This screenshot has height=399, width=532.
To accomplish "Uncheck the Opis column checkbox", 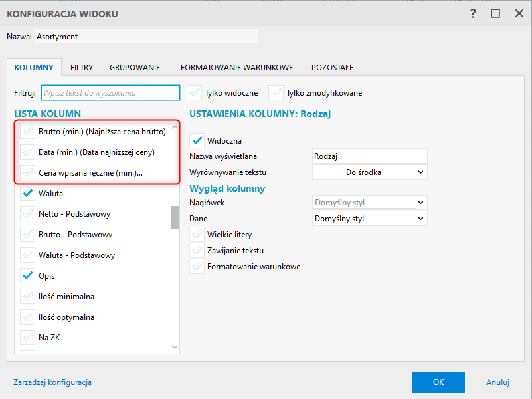I will 27,276.
